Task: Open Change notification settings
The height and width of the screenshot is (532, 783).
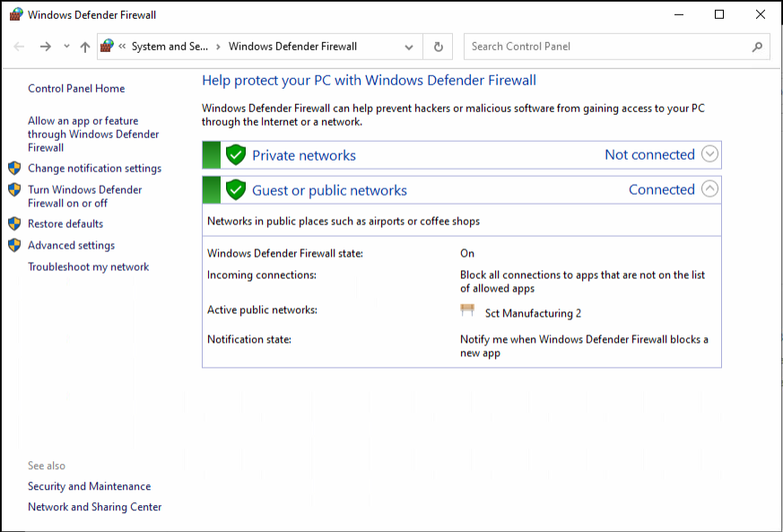Action: tap(94, 169)
